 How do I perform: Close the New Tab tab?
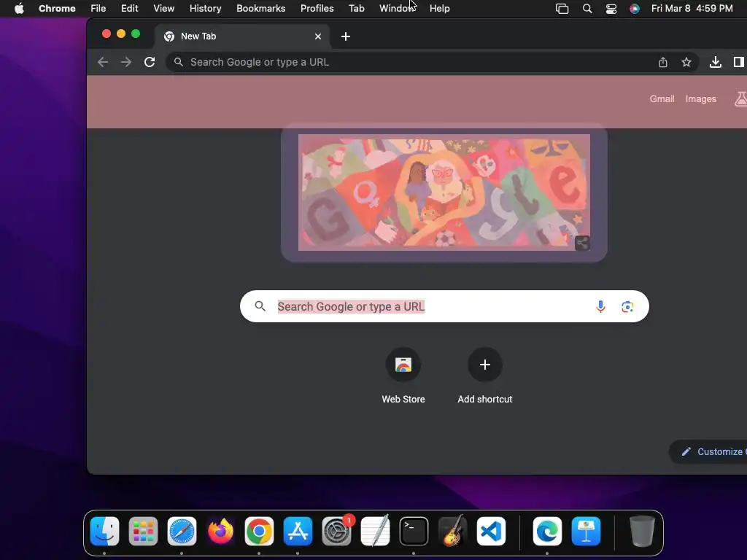point(318,36)
